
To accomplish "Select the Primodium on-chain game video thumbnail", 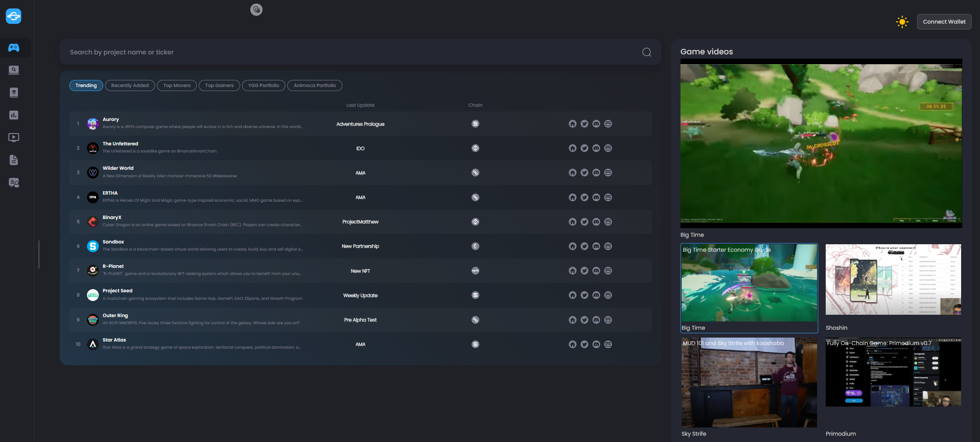I will [x=893, y=372].
